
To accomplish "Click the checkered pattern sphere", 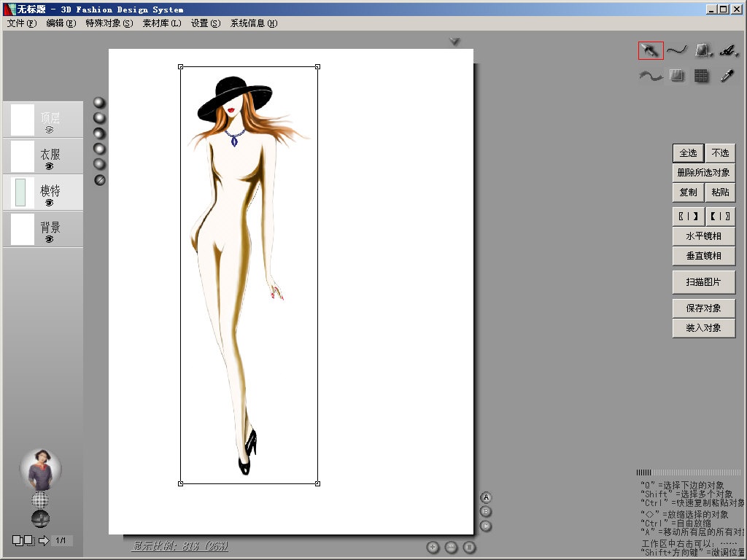I will (41, 500).
